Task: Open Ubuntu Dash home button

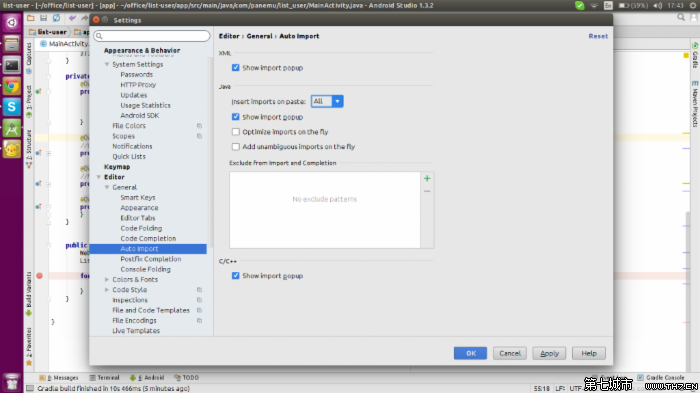Action: (x=12, y=23)
